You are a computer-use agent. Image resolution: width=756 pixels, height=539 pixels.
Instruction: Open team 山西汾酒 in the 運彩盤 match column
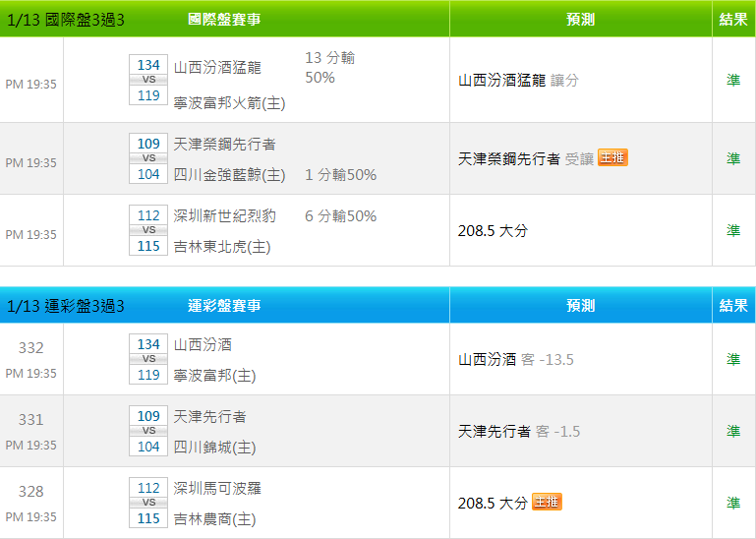pos(203,344)
